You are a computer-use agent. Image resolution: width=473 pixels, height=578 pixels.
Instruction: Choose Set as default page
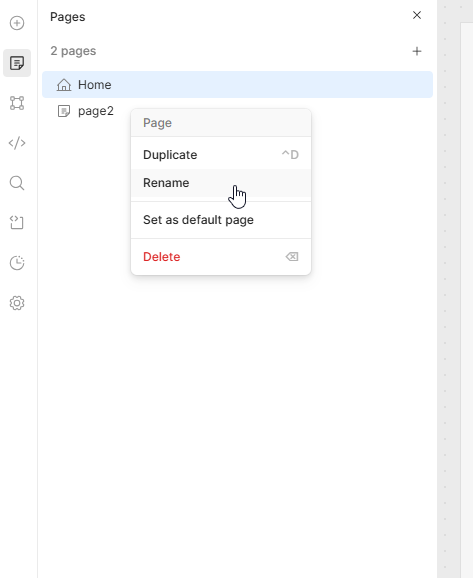click(221, 220)
